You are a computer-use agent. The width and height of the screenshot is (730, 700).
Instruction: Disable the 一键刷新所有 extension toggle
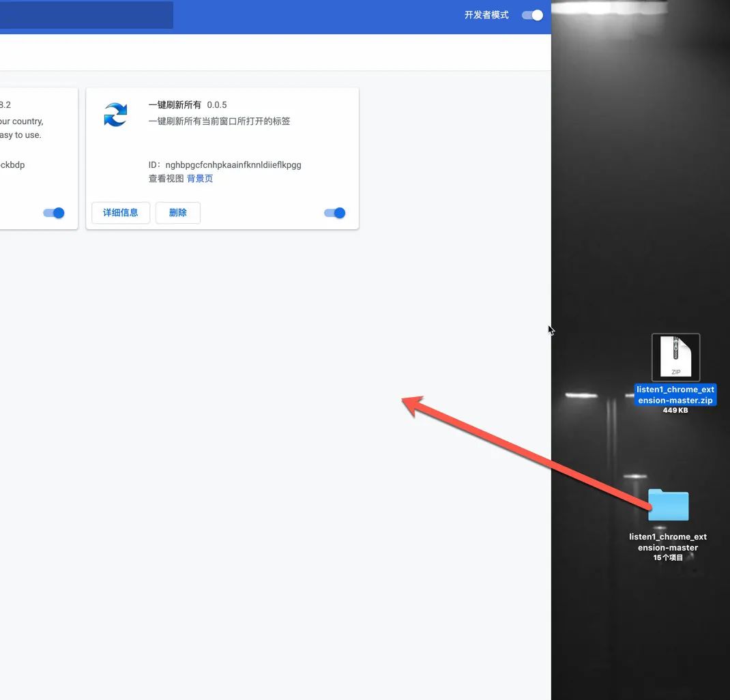334,213
